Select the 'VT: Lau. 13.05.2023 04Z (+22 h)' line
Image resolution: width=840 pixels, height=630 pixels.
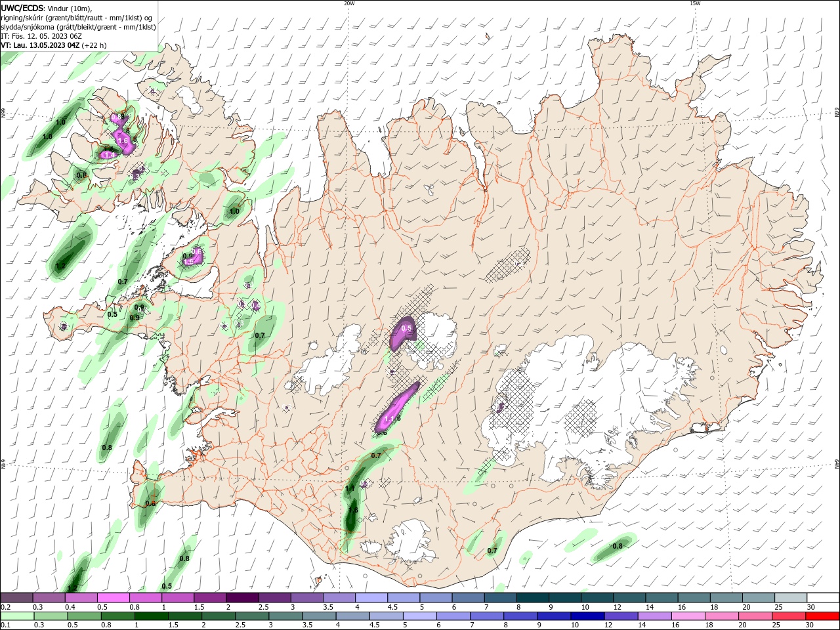53,45
